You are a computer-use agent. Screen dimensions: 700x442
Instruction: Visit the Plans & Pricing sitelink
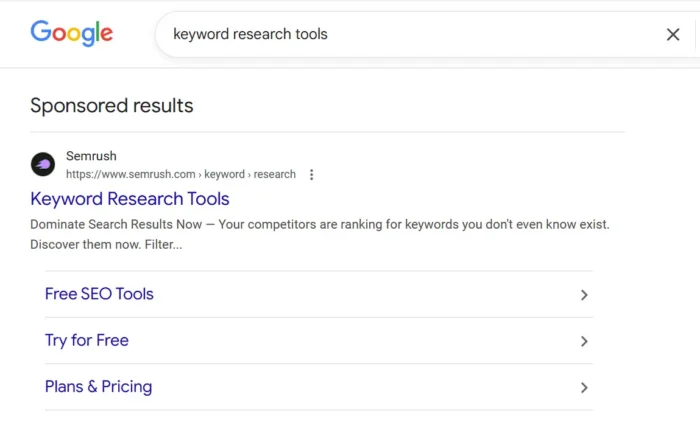tap(98, 386)
